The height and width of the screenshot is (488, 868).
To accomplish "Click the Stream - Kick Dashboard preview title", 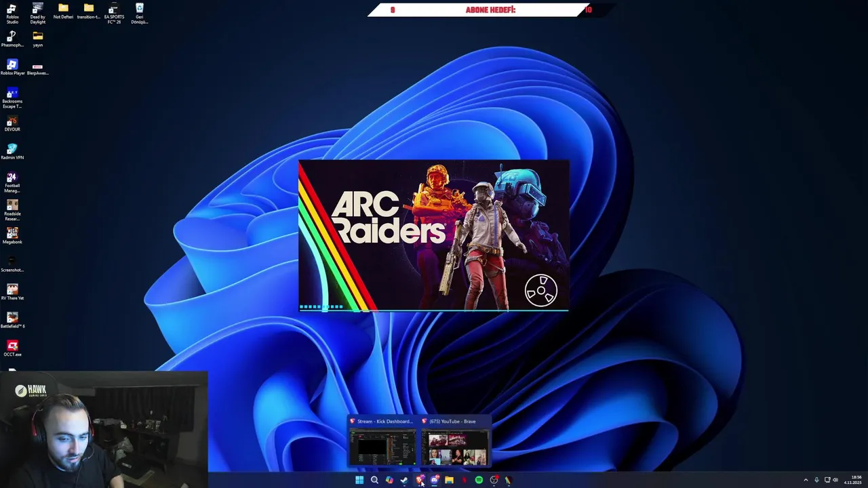I will (384, 422).
